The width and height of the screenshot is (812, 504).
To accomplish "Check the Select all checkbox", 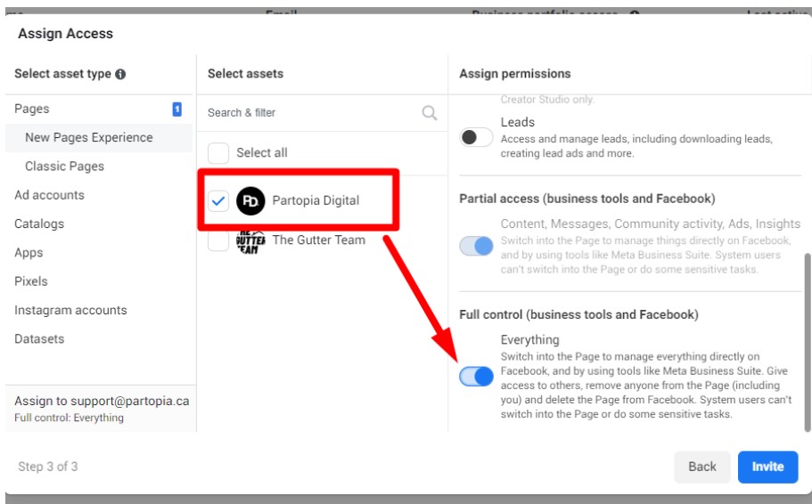I will 218,153.
